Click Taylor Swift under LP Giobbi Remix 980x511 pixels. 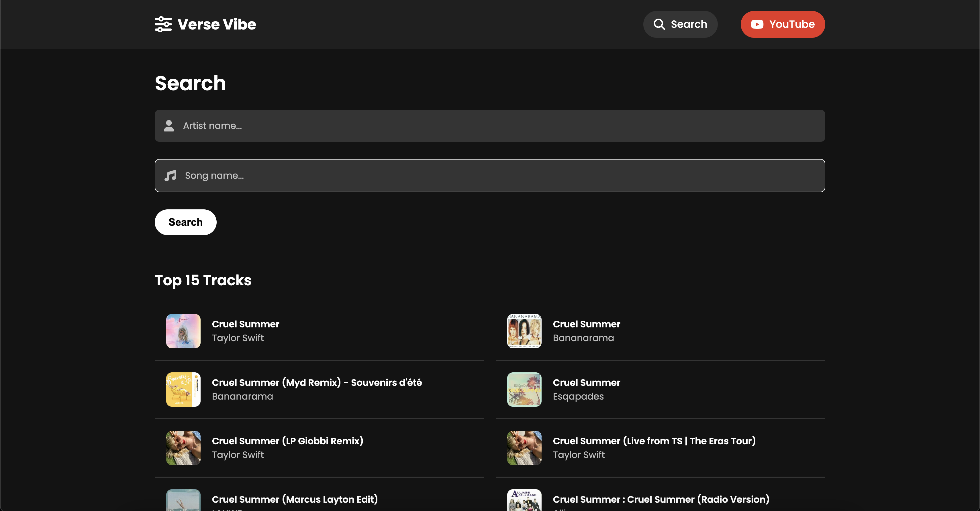pos(238,455)
